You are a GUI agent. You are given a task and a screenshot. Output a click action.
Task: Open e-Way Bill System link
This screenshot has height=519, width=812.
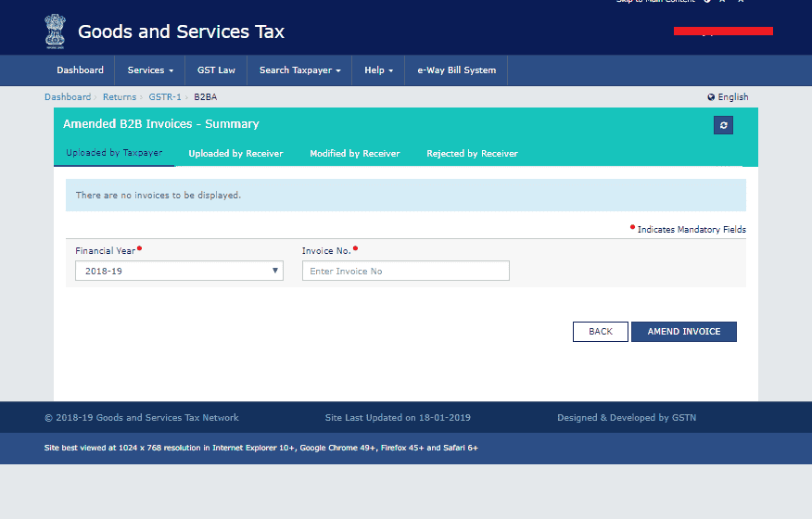(456, 70)
